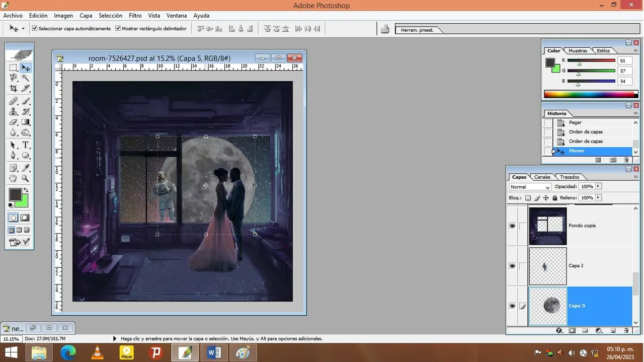
Task: Lock image pixels with brush lock
Action: (x=537, y=198)
